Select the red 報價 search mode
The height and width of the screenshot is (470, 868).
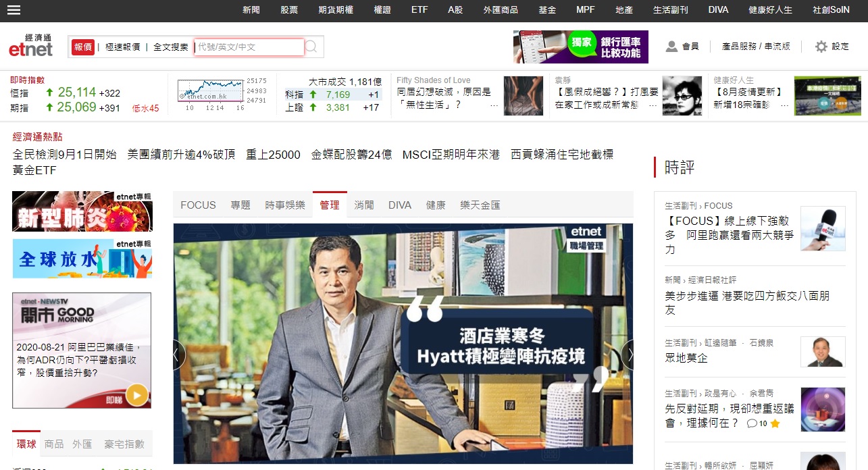tap(83, 47)
